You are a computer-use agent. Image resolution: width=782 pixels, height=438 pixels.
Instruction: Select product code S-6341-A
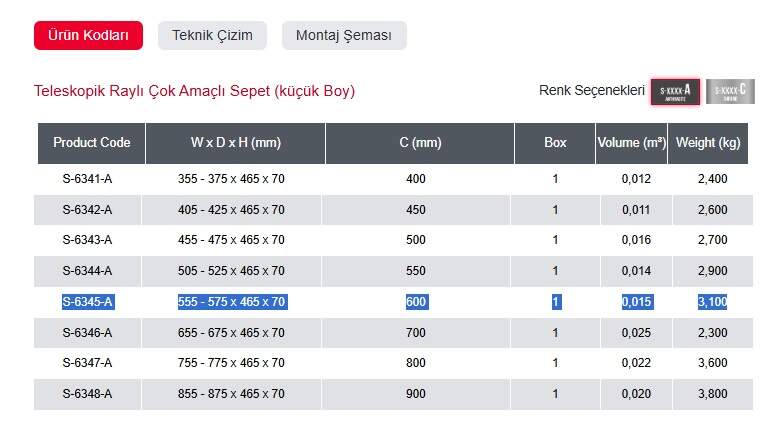pos(87,179)
